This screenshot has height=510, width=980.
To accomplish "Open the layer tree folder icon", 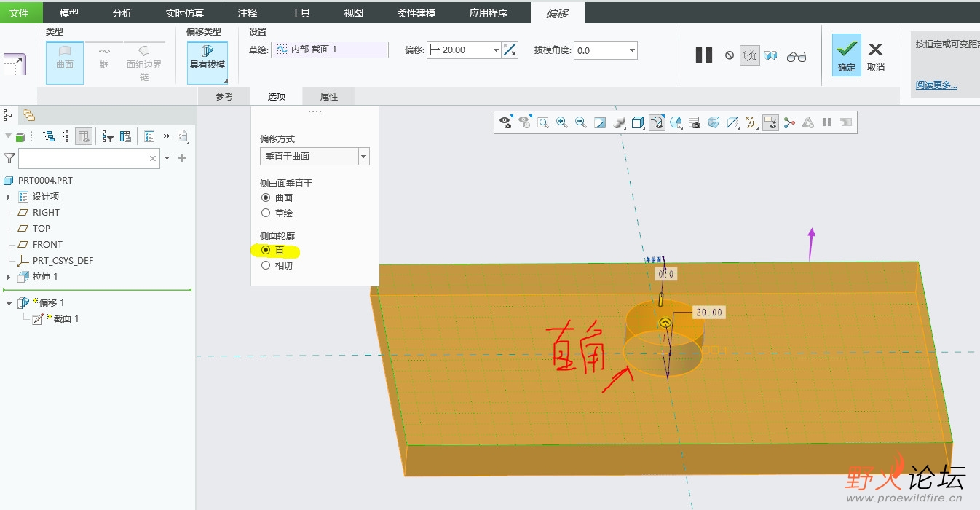I will click(28, 114).
